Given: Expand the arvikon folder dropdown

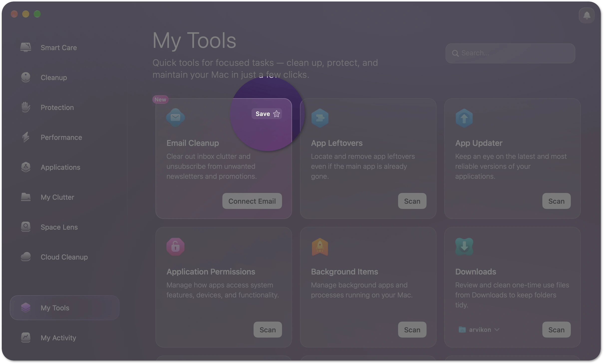Looking at the screenshot, I should tap(479, 330).
